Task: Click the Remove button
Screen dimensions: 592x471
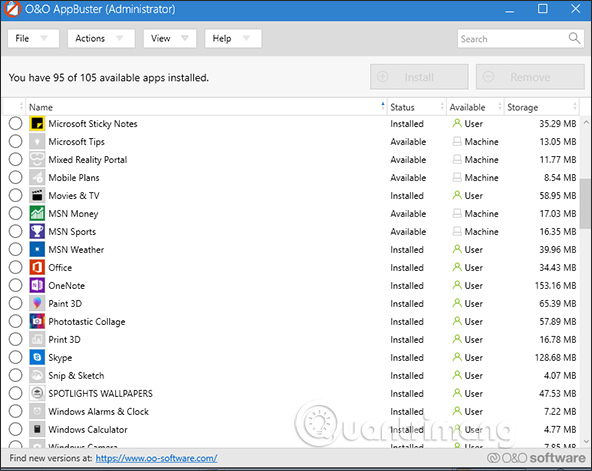Action: point(530,77)
